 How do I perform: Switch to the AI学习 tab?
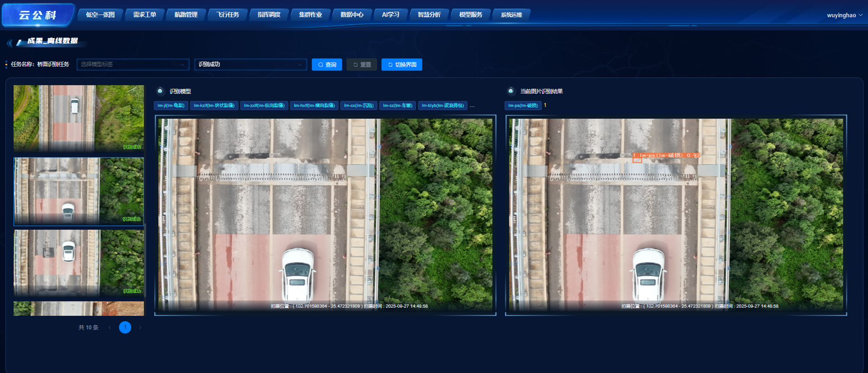pos(390,14)
